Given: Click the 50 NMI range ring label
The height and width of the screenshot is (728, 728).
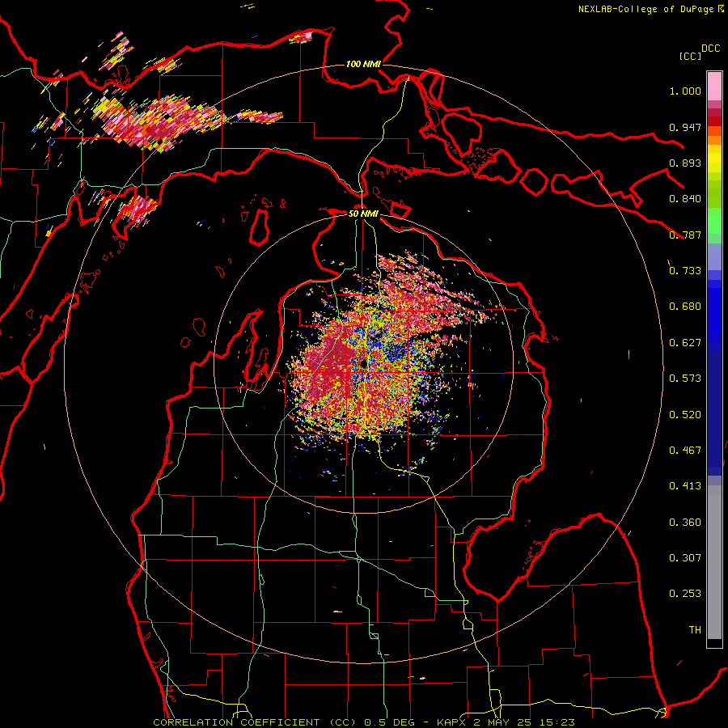Looking at the screenshot, I should [x=363, y=214].
